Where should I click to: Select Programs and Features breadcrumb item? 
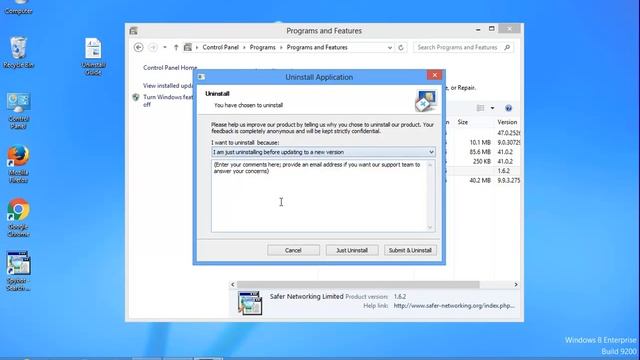pyautogui.click(x=317, y=47)
